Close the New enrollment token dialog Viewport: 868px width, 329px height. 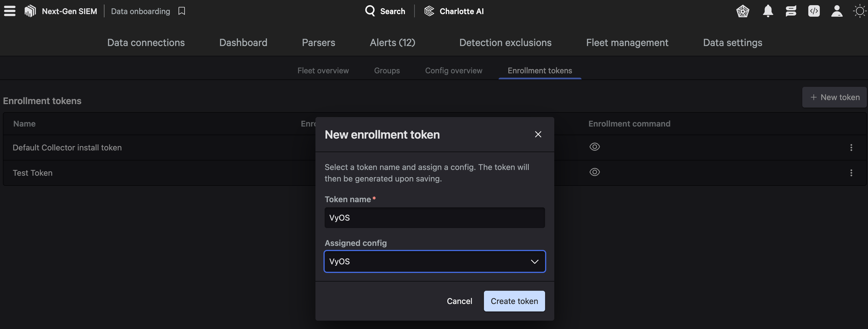538,134
